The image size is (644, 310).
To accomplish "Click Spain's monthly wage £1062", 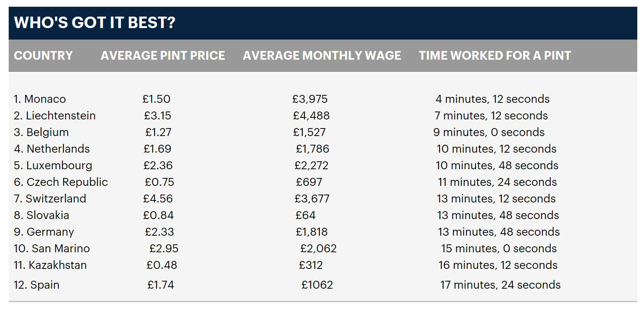I will pos(317,285).
